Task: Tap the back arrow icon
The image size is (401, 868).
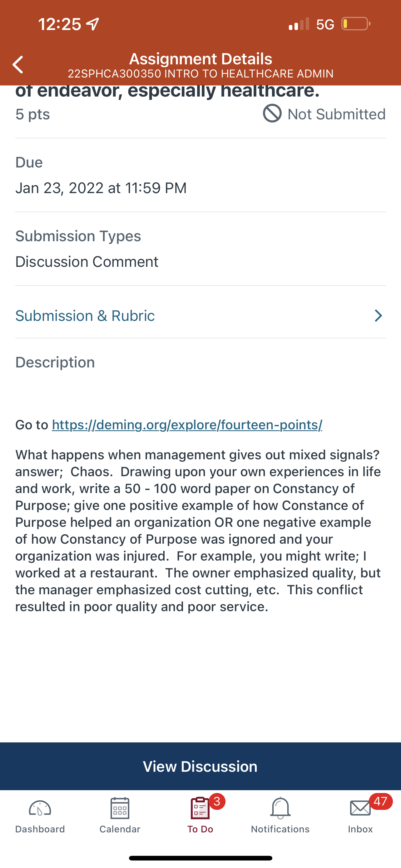Action: (x=18, y=64)
